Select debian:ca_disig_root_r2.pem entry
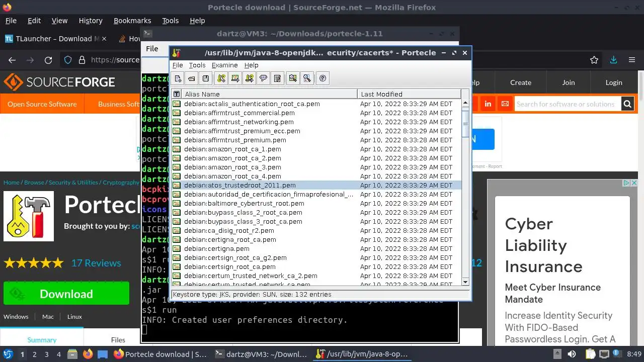This screenshot has height=362, width=644. click(316, 230)
